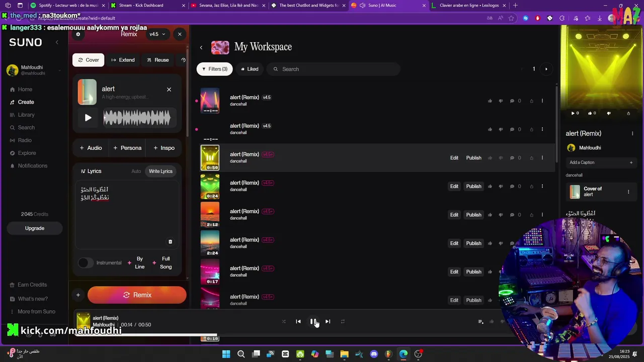The image size is (644, 362).
Task: Dislike the first alert (Remix) v4.5 song
Action: pyautogui.click(x=501, y=101)
